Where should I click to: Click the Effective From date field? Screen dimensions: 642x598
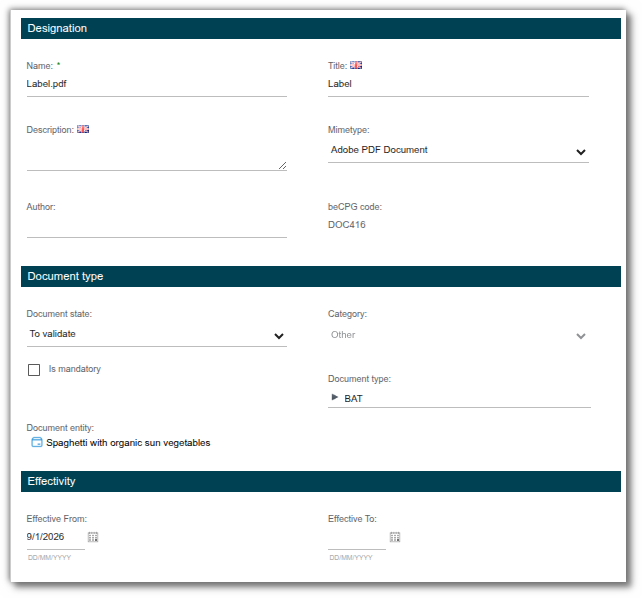tap(55, 537)
